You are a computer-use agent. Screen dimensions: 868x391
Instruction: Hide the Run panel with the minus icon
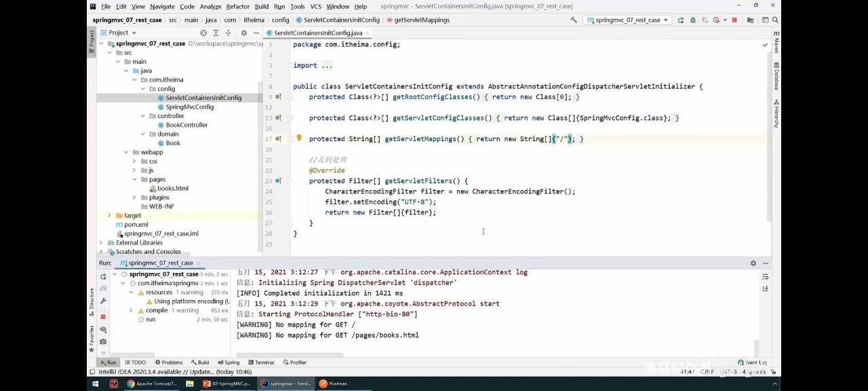coord(765,263)
